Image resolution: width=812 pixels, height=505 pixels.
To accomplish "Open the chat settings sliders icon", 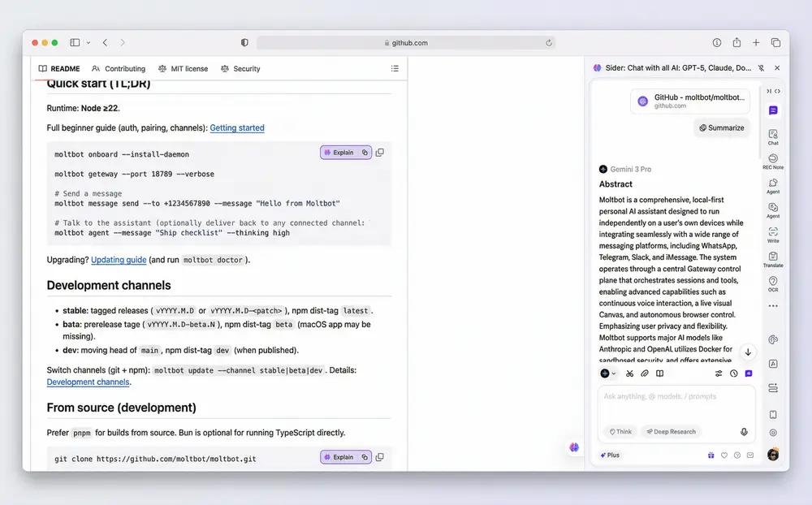I will tap(719, 373).
